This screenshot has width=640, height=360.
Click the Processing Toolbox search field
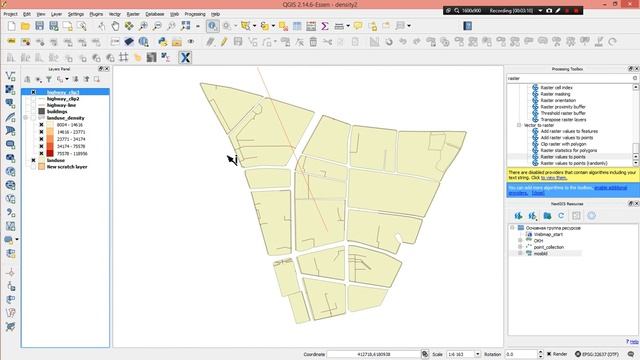click(x=572, y=78)
